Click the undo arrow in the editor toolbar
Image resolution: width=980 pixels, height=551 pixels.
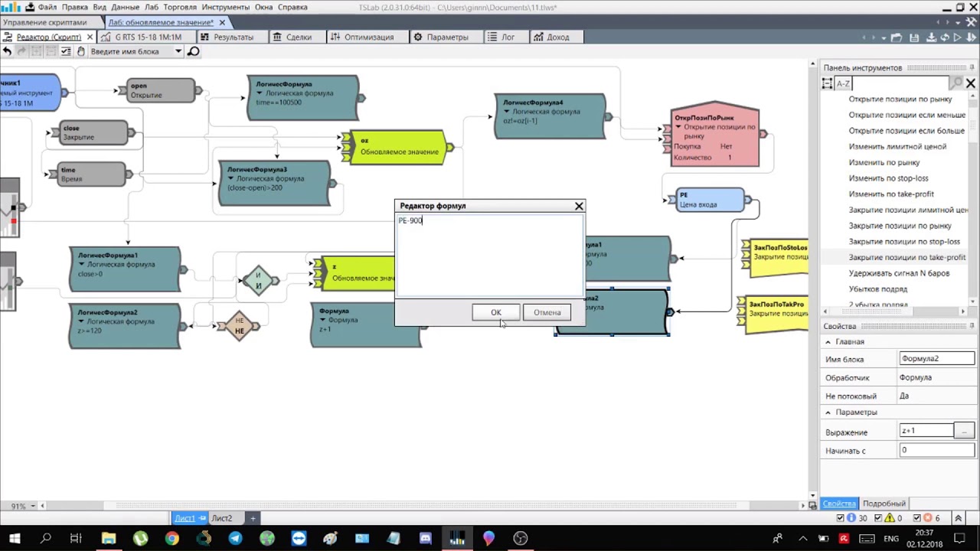tap(7, 51)
